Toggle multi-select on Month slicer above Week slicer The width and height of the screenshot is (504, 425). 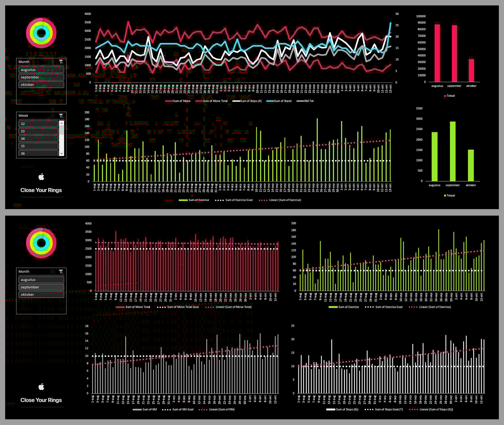(x=53, y=62)
